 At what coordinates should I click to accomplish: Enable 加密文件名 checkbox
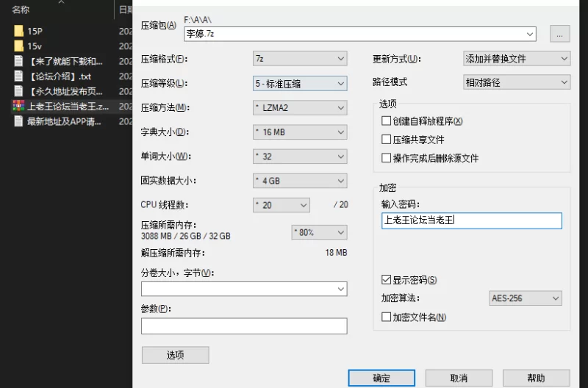[x=386, y=317]
